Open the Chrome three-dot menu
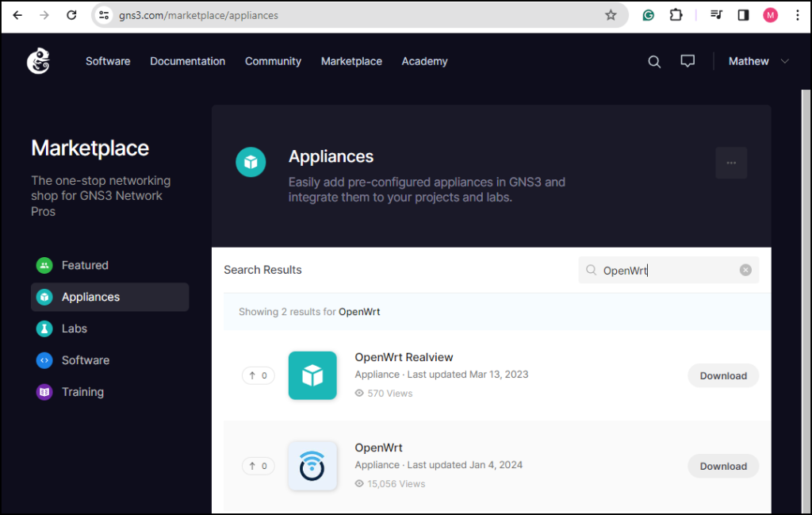 [x=798, y=16]
